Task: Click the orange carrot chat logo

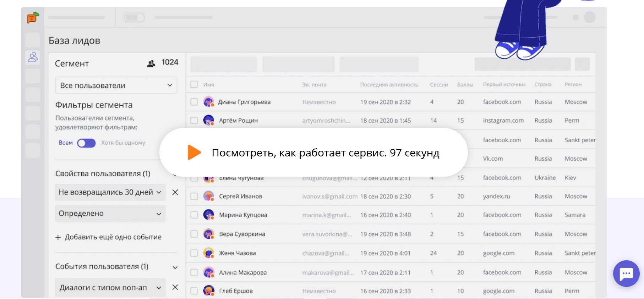Action: click(33, 17)
